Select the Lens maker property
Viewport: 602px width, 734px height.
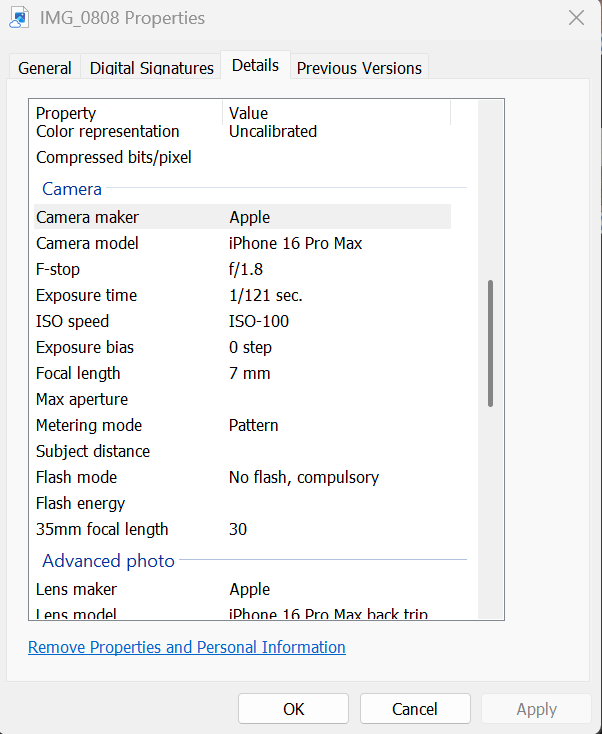point(76,589)
